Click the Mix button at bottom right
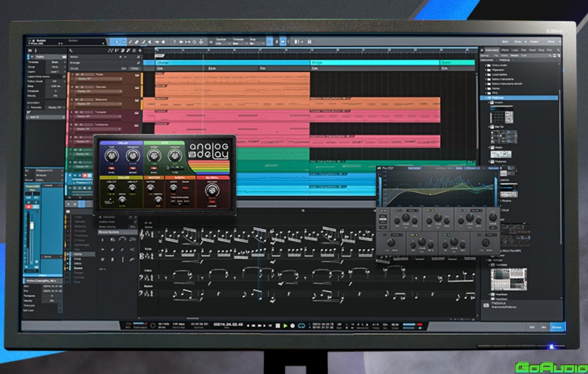 544,327
